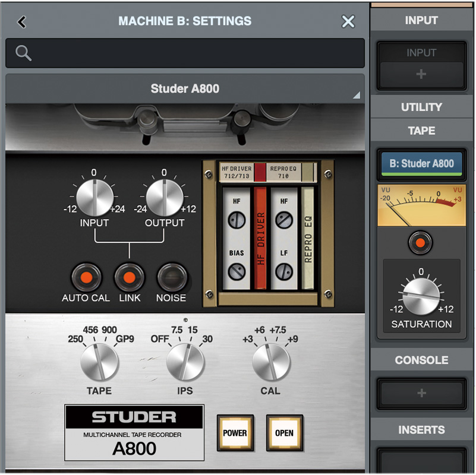Click the OUTPUT gain knob

[x=165, y=197]
